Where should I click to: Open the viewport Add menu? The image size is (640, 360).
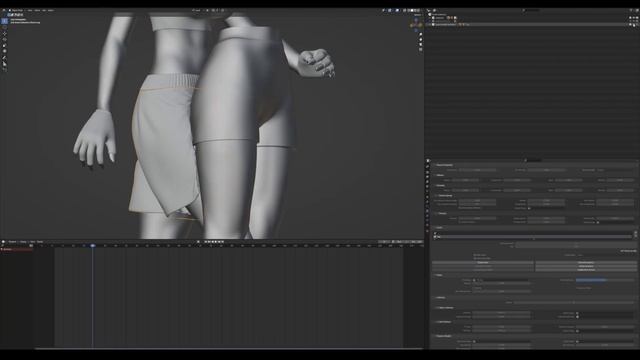44,10
